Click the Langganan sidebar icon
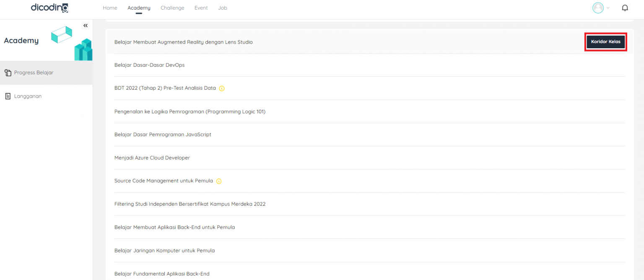644x280 pixels. coord(8,96)
